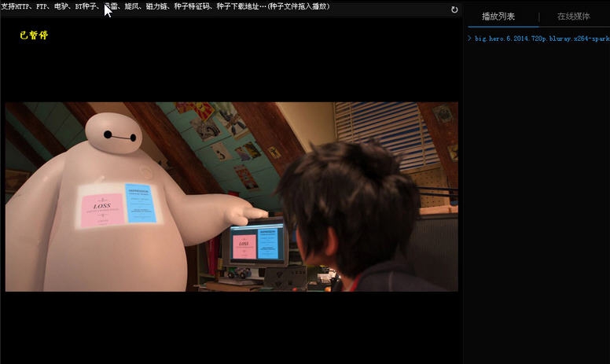Viewport: 610px width, 364px height.
Task: Click the arrow beside big.hero.6 playlist item
Action: [469, 38]
